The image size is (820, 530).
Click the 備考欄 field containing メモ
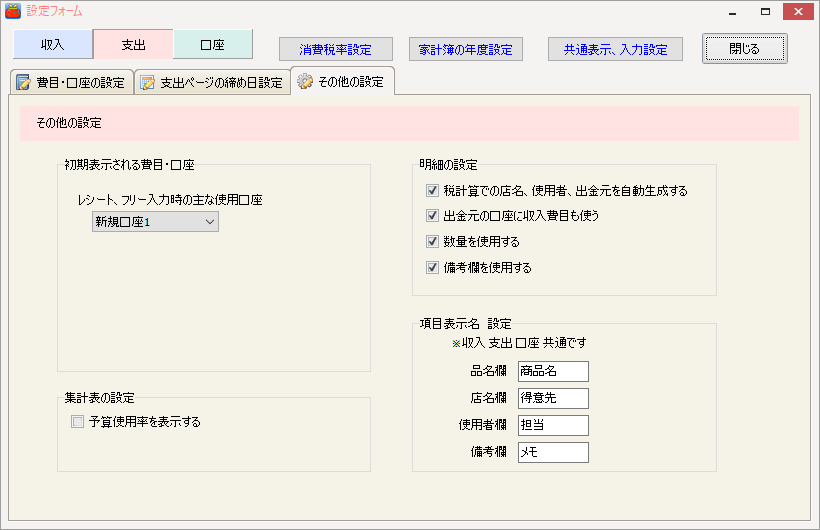click(553, 453)
